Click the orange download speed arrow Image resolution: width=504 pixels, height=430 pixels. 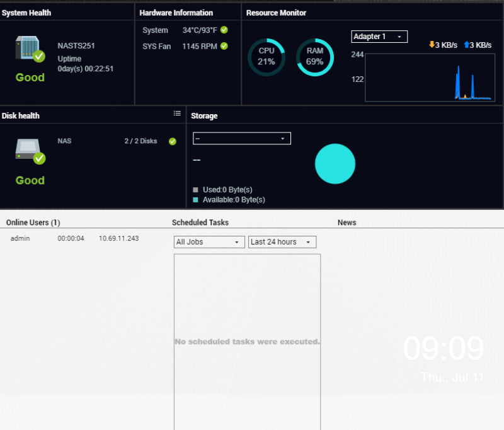(x=432, y=44)
